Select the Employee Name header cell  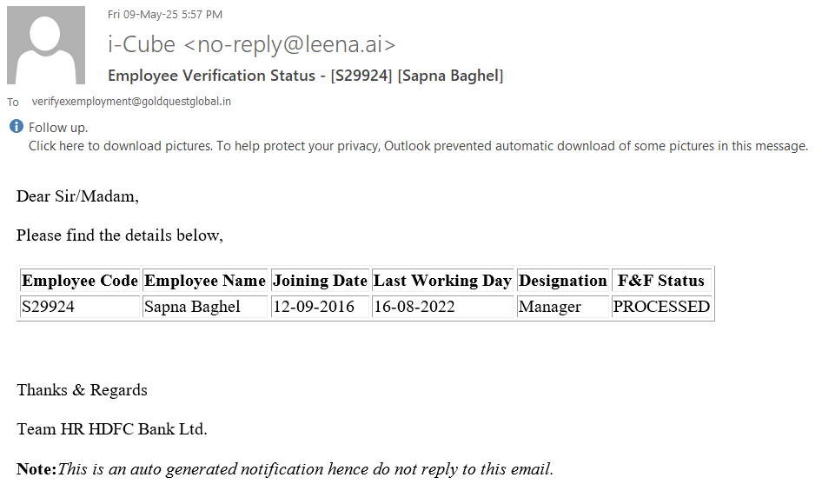click(205, 281)
